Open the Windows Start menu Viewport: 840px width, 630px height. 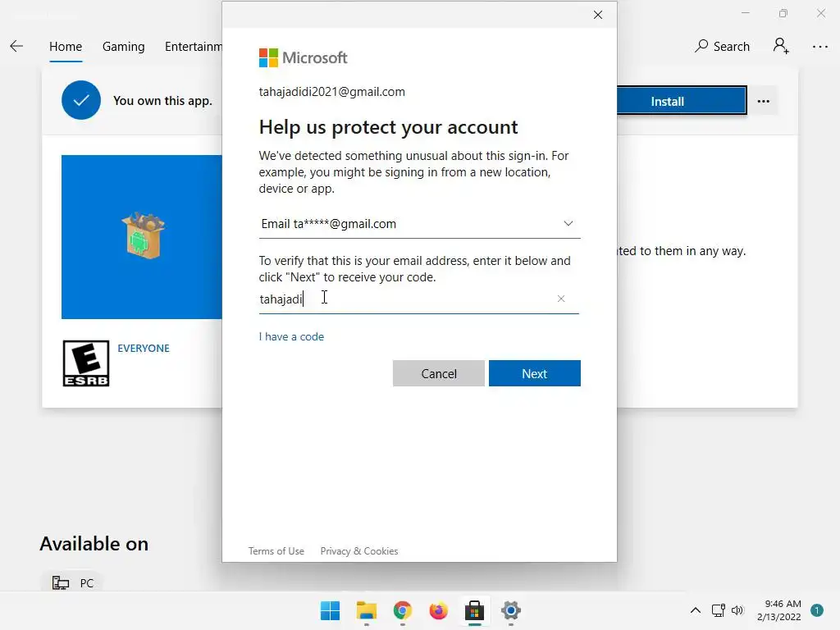(330, 610)
